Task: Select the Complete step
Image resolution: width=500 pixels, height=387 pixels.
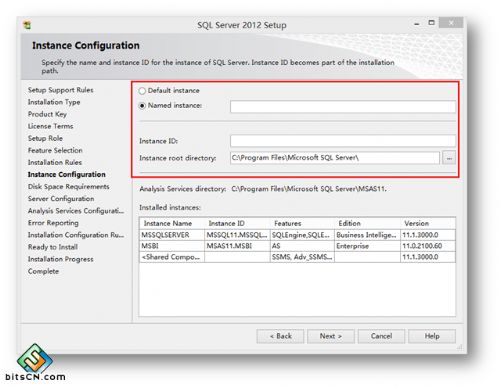Action: (43, 271)
